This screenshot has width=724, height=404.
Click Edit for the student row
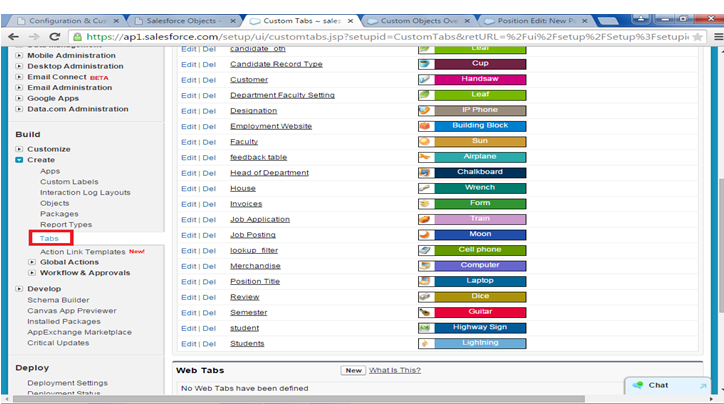[189, 329]
